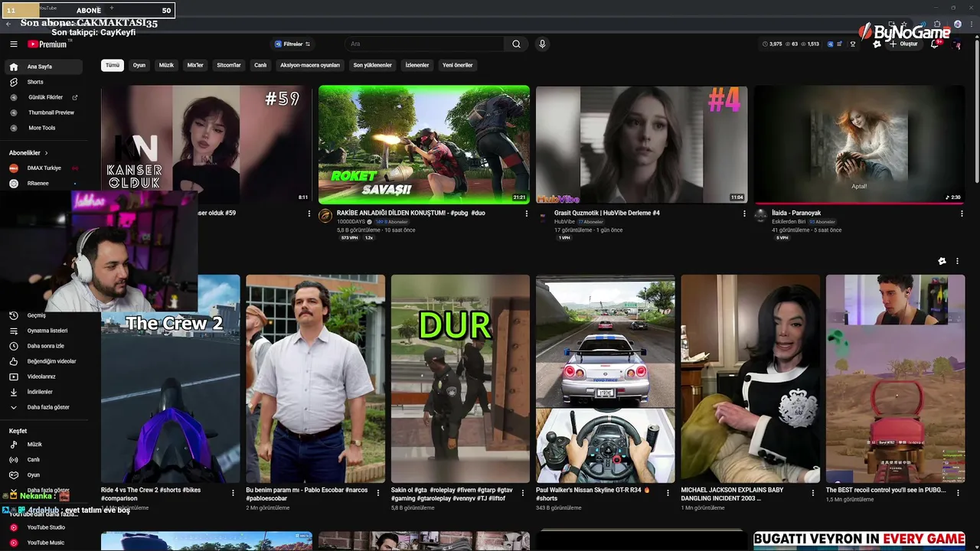
Task: Select the İzlenenler filter chip
Action: [x=417, y=65]
